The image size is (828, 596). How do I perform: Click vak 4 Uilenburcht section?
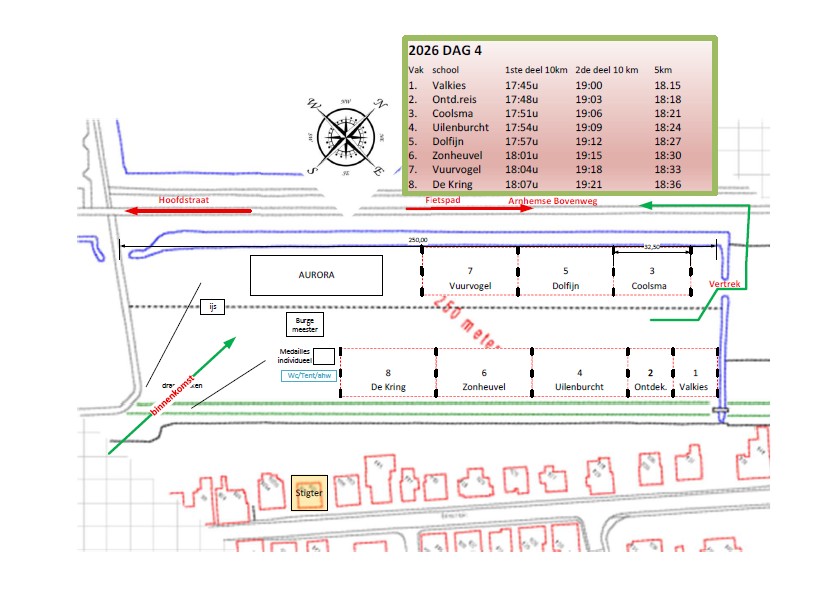[578, 378]
